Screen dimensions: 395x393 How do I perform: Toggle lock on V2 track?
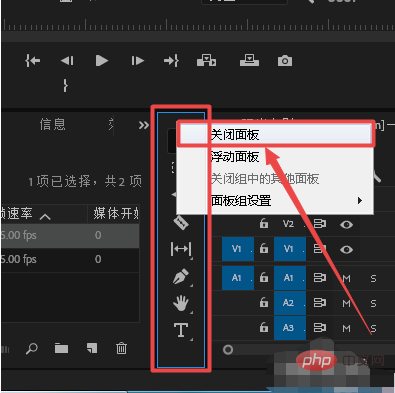point(264,223)
